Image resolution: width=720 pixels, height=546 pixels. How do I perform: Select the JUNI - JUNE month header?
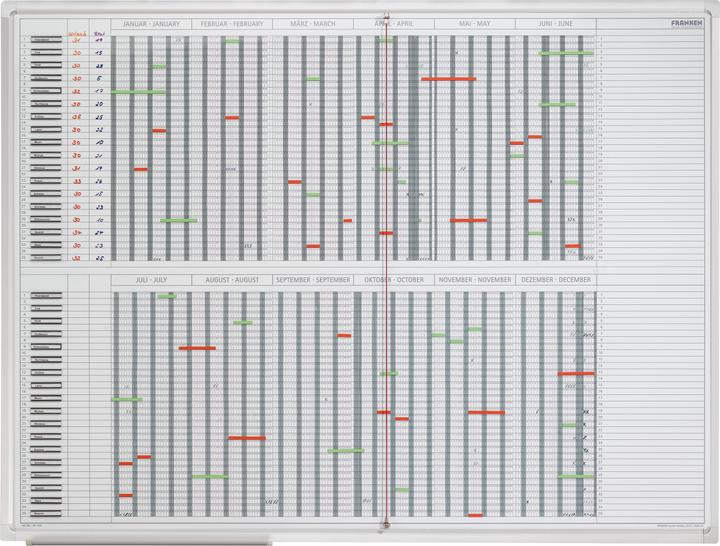click(556, 24)
